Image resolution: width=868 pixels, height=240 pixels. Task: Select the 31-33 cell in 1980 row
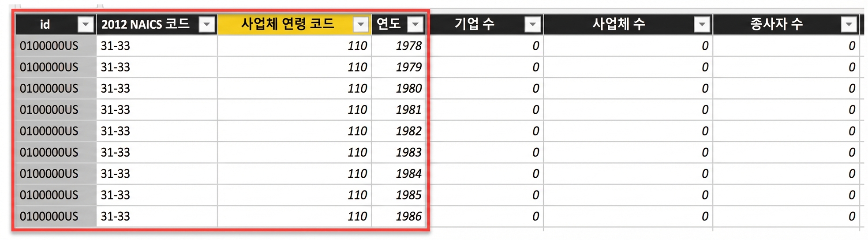tap(157, 88)
